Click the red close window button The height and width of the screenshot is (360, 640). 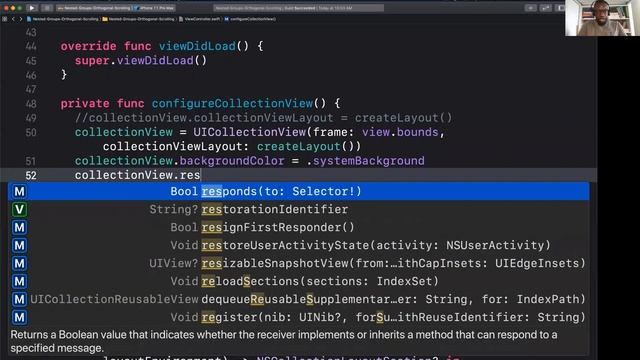coord(6,8)
